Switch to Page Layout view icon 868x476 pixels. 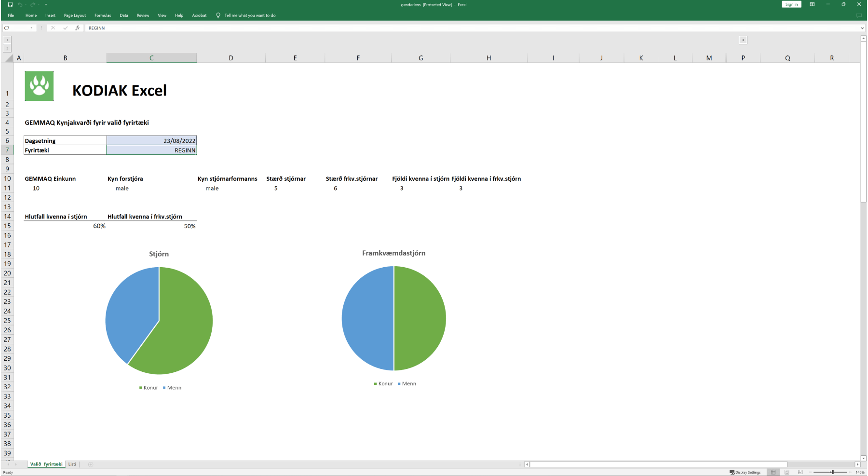787,472
